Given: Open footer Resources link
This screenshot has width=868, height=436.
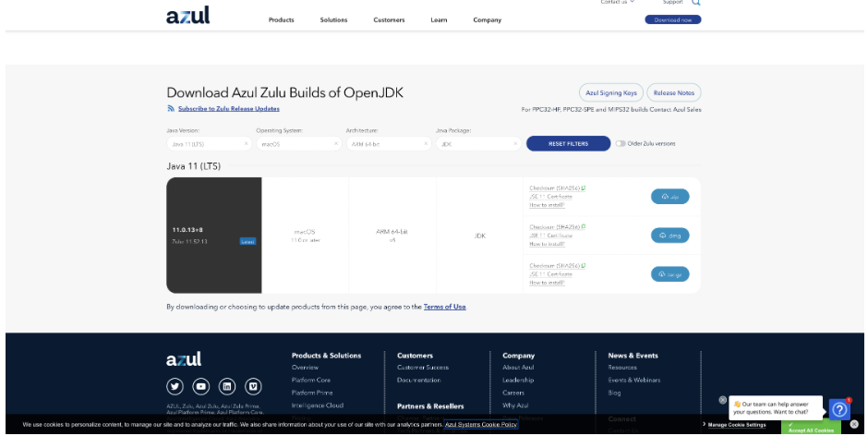Looking at the screenshot, I should tap(622, 368).
